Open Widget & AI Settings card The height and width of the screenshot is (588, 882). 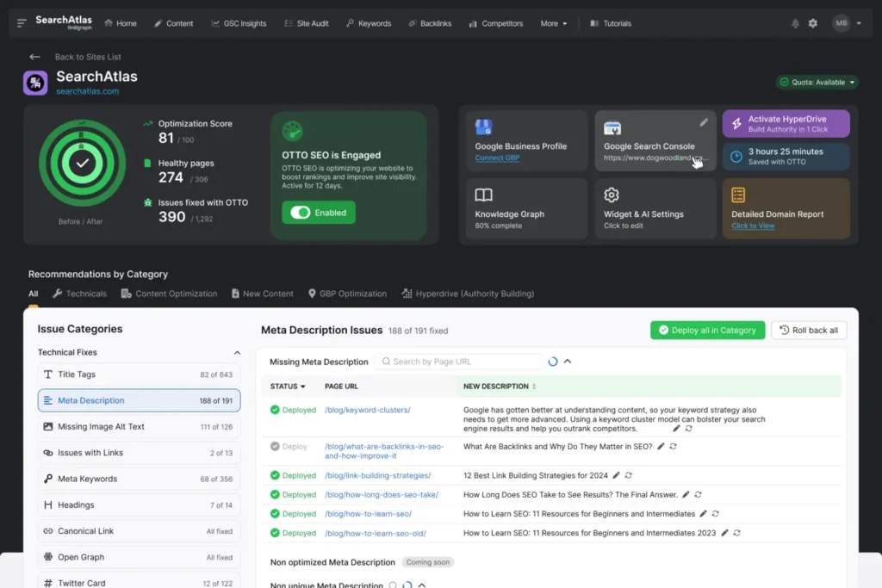655,207
